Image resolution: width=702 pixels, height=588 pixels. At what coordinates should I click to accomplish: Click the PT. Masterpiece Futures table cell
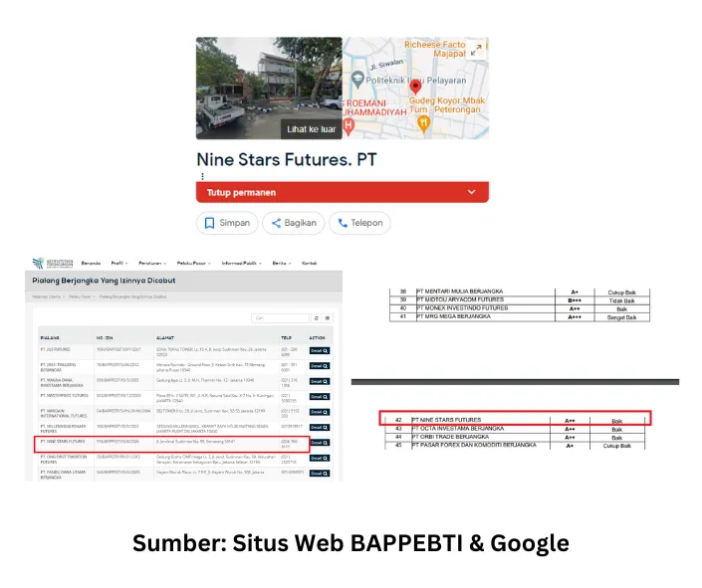click(x=65, y=396)
